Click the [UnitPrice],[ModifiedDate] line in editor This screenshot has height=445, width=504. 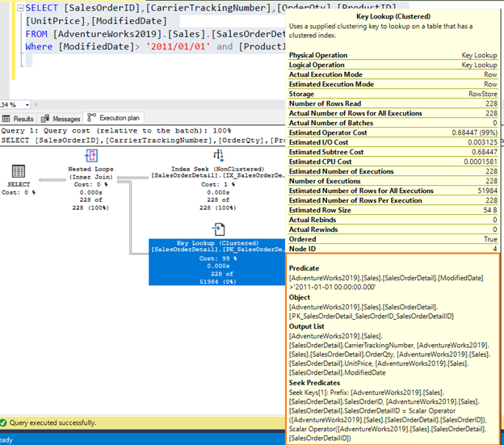(x=96, y=21)
